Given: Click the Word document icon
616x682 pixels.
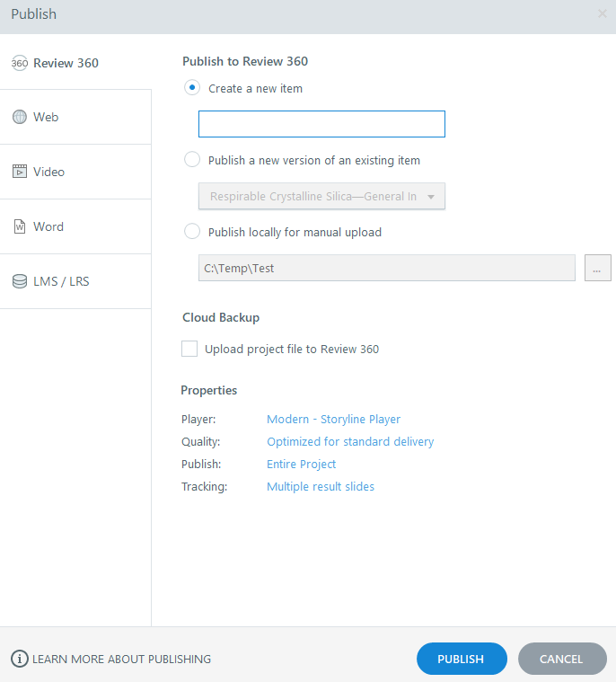Looking at the screenshot, I should (x=19, y=226).
